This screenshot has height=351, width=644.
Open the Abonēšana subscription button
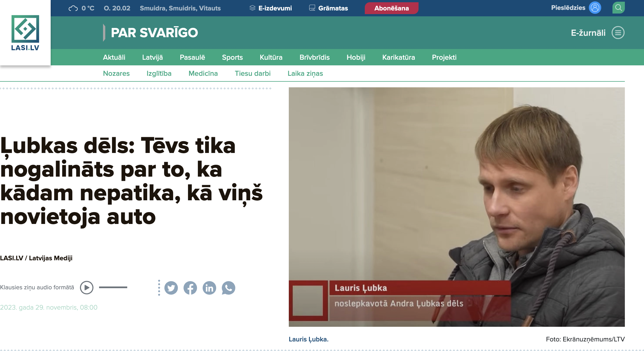[x=392, y=8]
